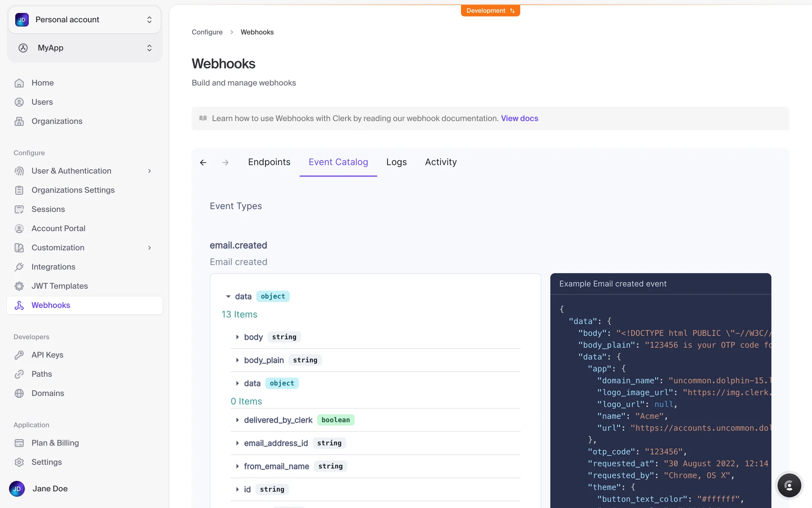Image resolution: width=812 pixels, height=508 pixels.
Task: Click the API Keys key icon
Action: (x=19, y=355)
